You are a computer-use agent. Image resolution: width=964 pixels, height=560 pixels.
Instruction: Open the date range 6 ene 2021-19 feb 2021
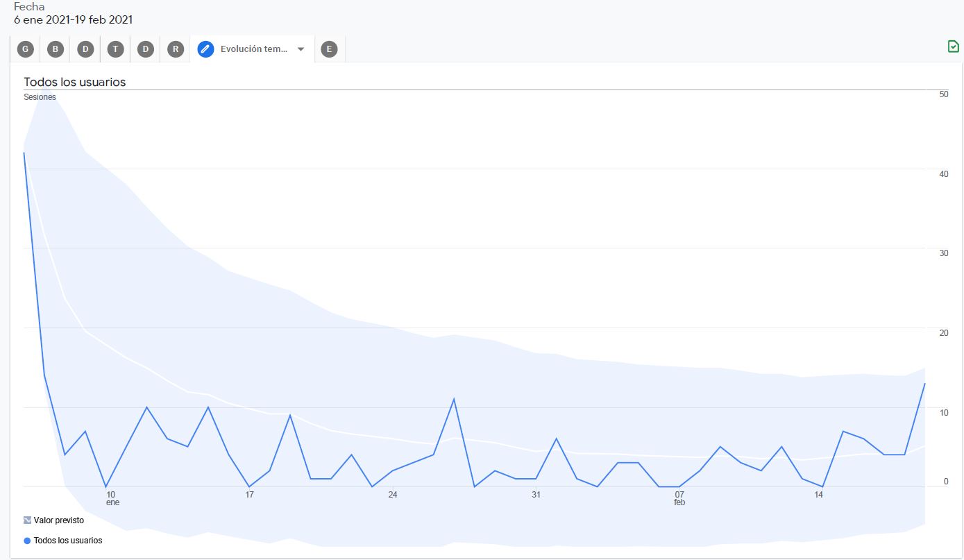click(73, 20)
